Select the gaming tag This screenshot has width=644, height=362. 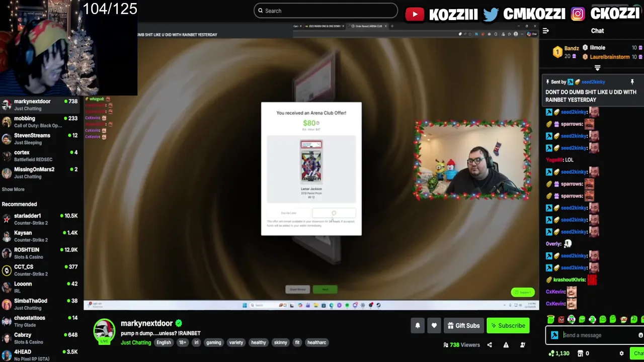coord(213,343)
